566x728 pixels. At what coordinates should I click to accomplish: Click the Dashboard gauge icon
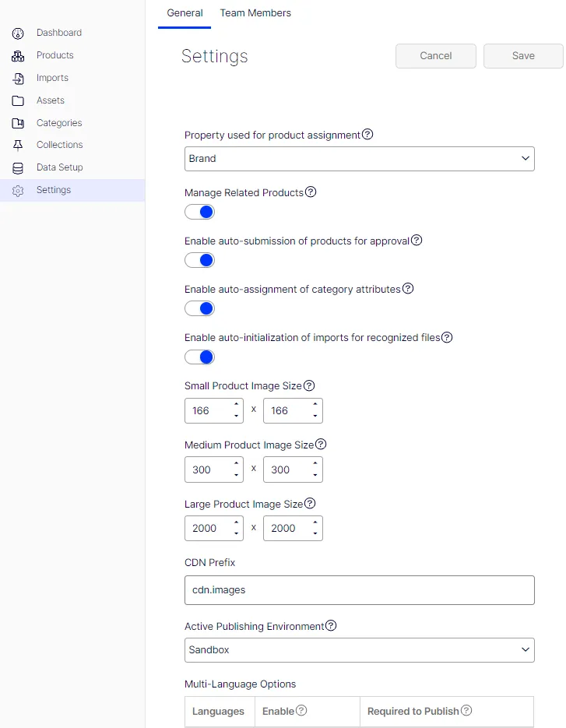(x=18, y=33)
